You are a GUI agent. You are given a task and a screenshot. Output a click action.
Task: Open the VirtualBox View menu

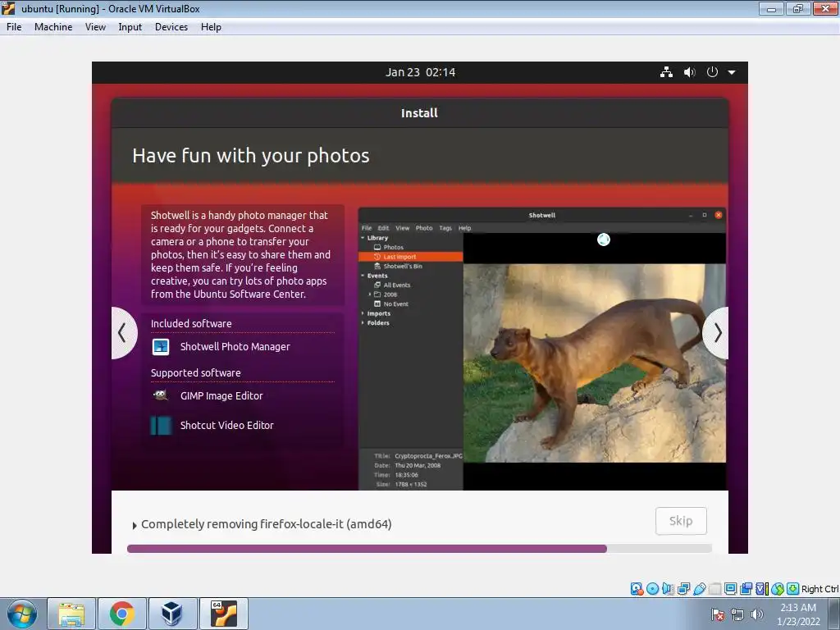pyautogui.click(x=95, y=27)
